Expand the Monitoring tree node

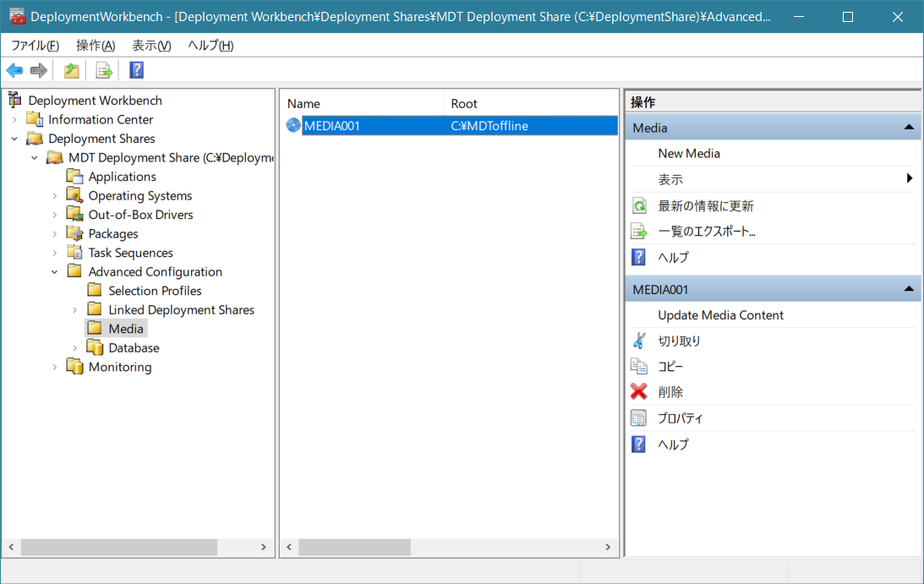pos(55,367)
